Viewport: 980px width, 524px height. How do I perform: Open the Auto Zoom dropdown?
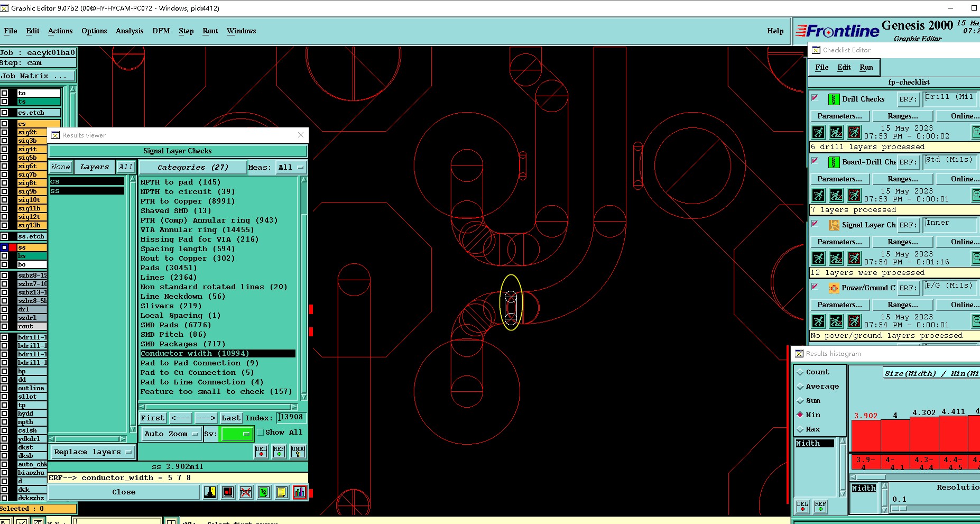(171, 434)
